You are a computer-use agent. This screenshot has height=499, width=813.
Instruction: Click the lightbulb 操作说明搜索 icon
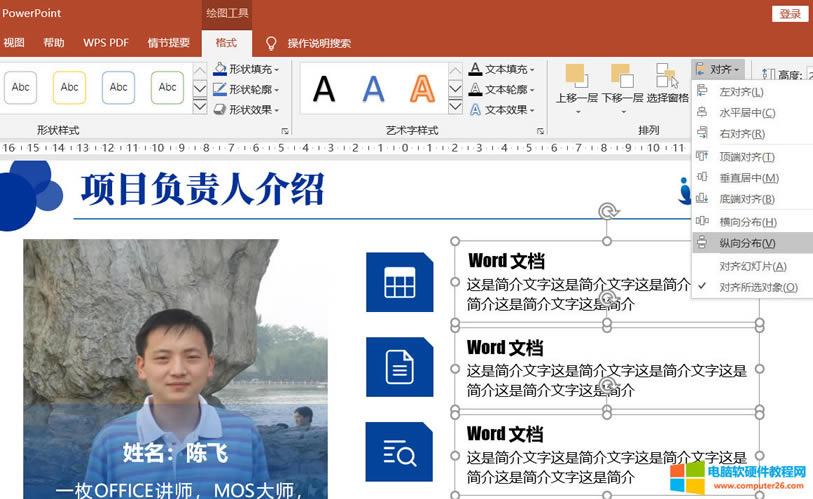270,43
